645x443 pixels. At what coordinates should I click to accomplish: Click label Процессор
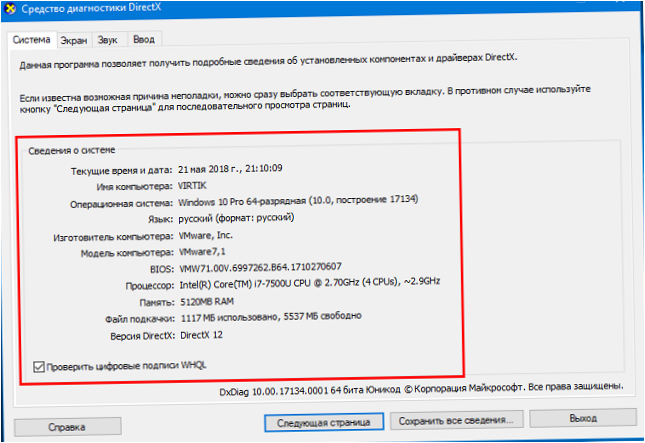click(150, 285)
